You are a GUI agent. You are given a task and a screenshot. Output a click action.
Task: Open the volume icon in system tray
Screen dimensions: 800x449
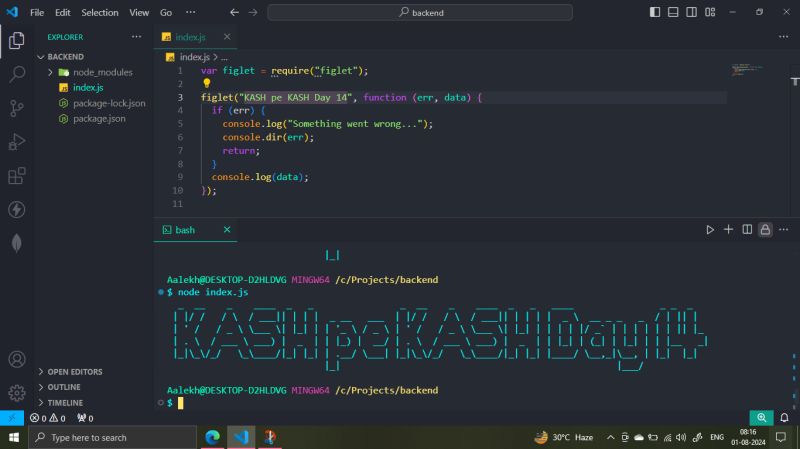tap(681, 437)
